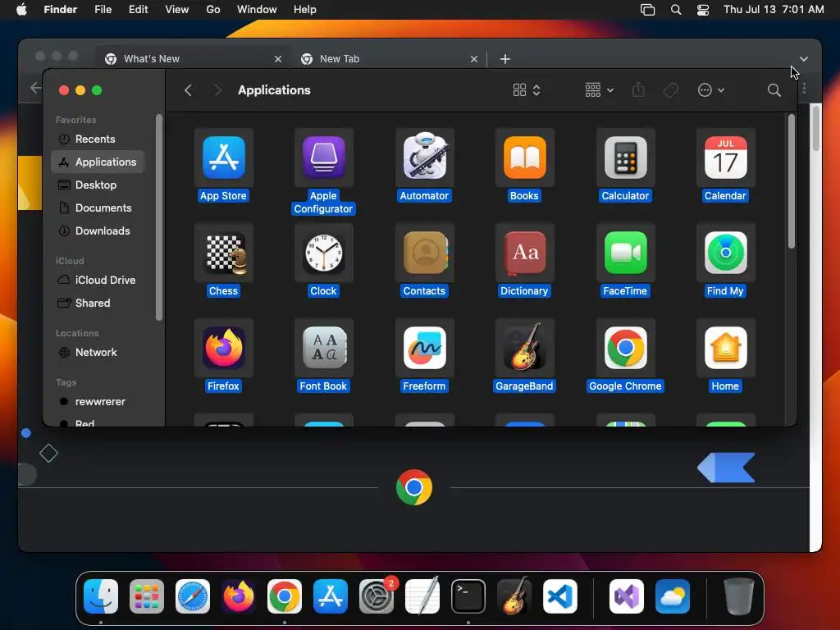This screenshot has width=840, height=630.
Task: Select the Apple Configurator app icon
Action: 323,157
